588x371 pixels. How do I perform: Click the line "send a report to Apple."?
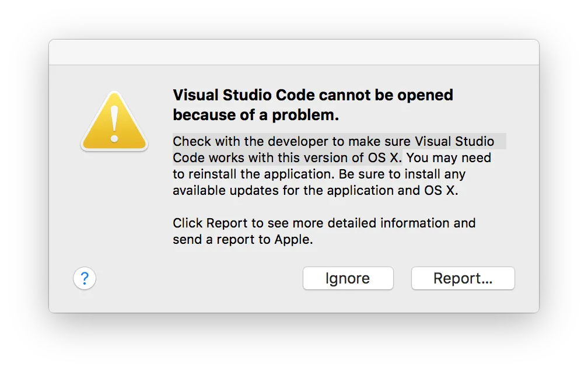(243, 239)
